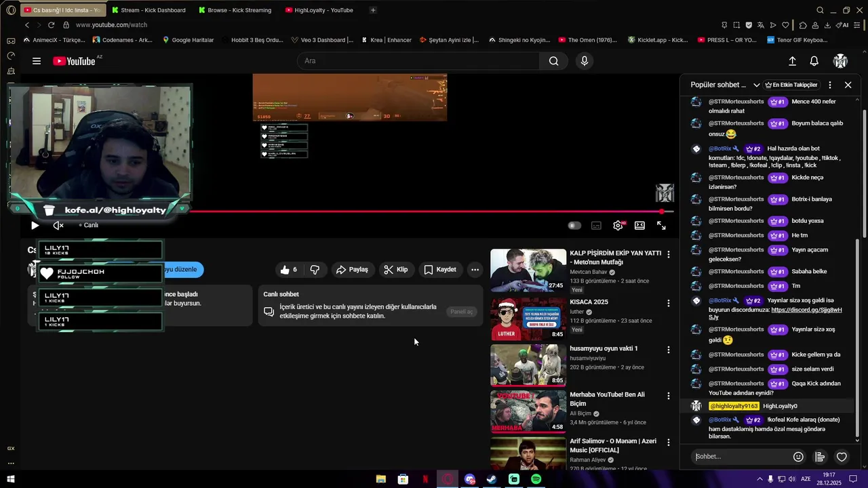Open options for KISACA 2025 video

coord(669,304)
